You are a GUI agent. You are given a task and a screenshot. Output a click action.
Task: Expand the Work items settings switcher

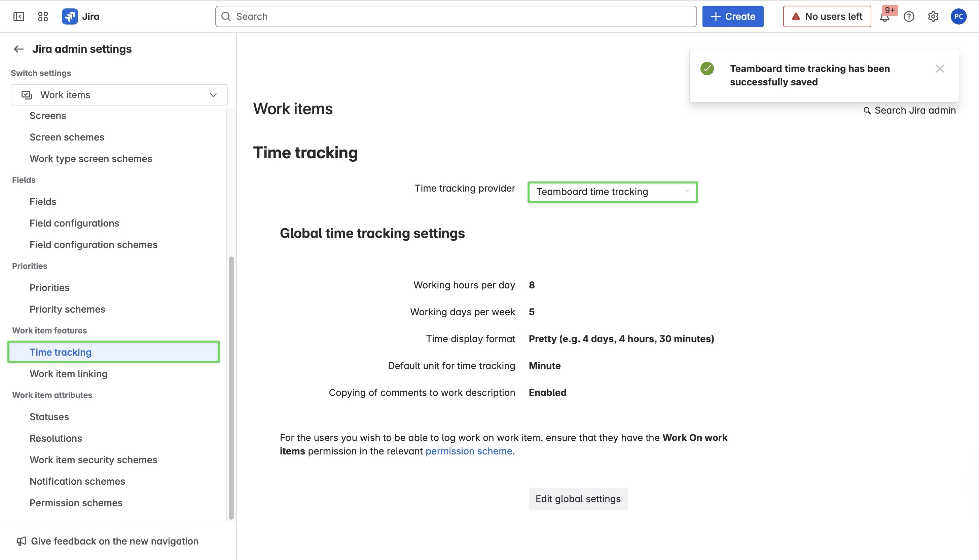(119, 95)
